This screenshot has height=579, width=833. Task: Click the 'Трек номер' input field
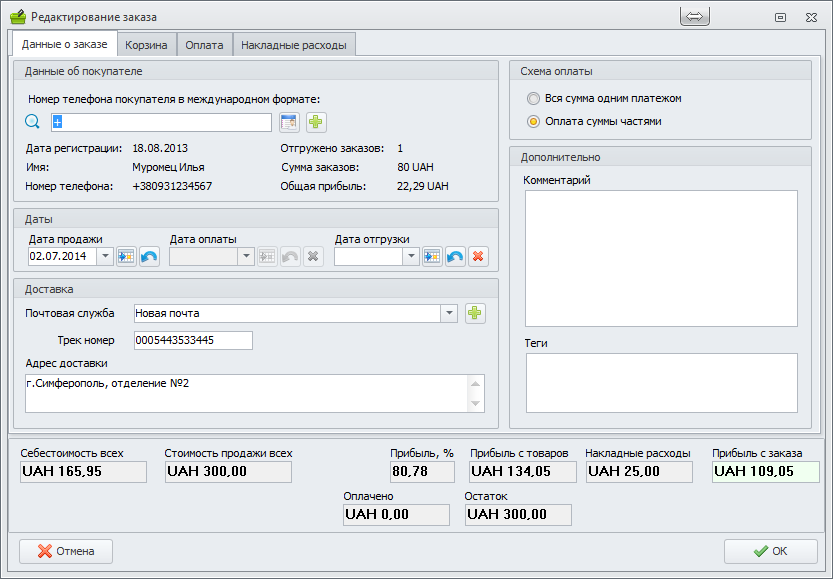click(193, 341)
